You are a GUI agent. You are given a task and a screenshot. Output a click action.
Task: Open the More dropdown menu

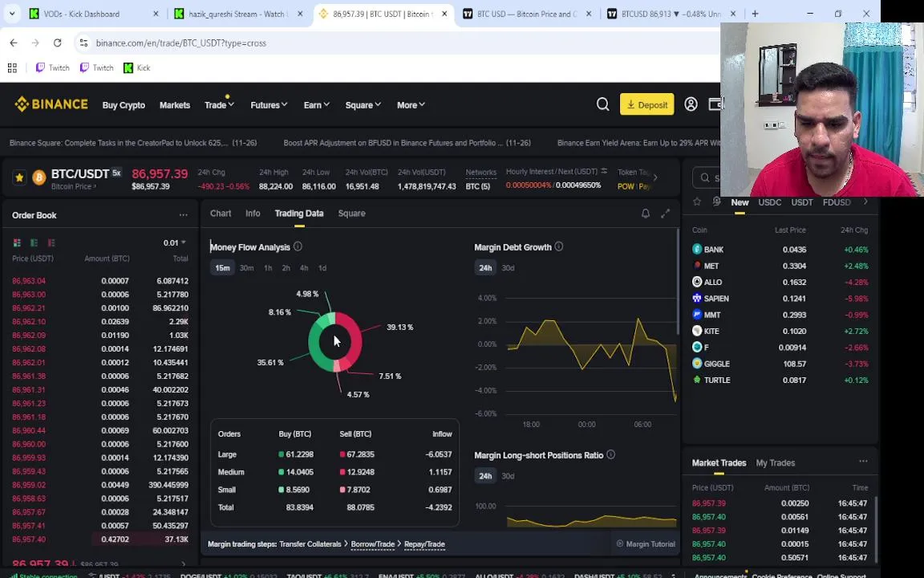411,105
